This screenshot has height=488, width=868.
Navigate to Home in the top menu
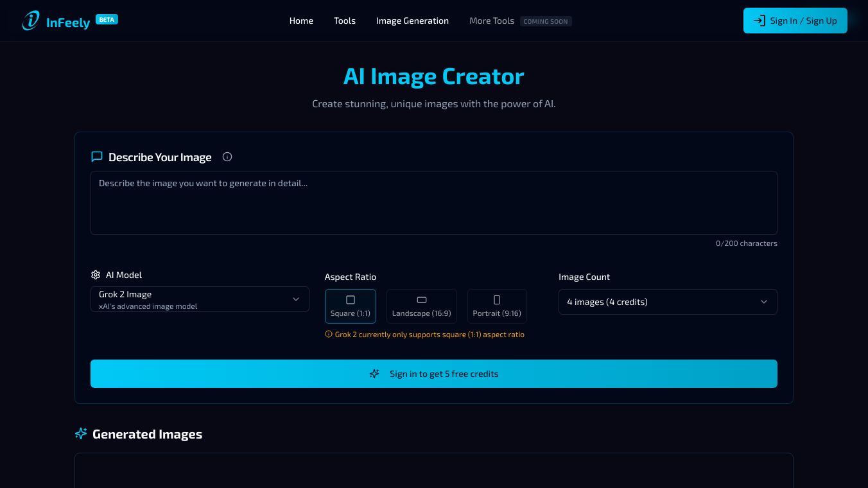(x=301, y=21)
